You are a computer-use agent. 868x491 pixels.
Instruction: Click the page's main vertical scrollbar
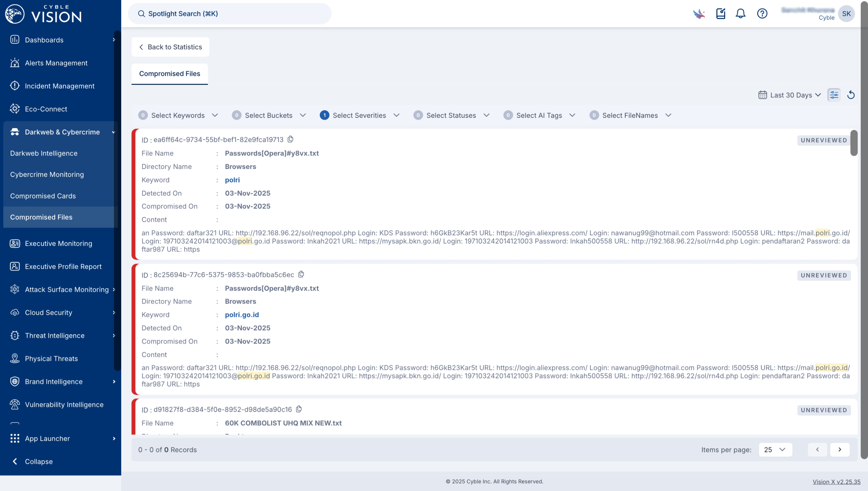click(x=864, y=230)
